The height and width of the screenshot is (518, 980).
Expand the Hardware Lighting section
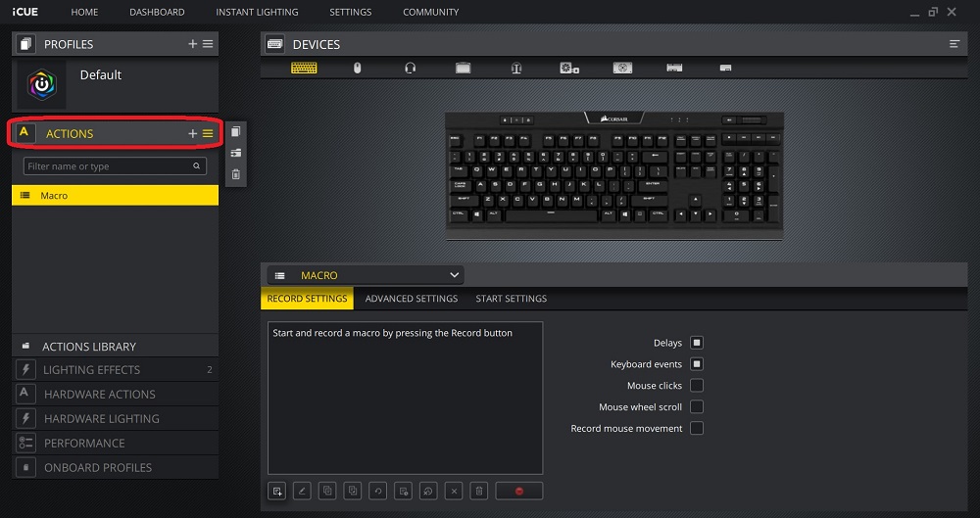pyautogui.click(x=115, y=418)
